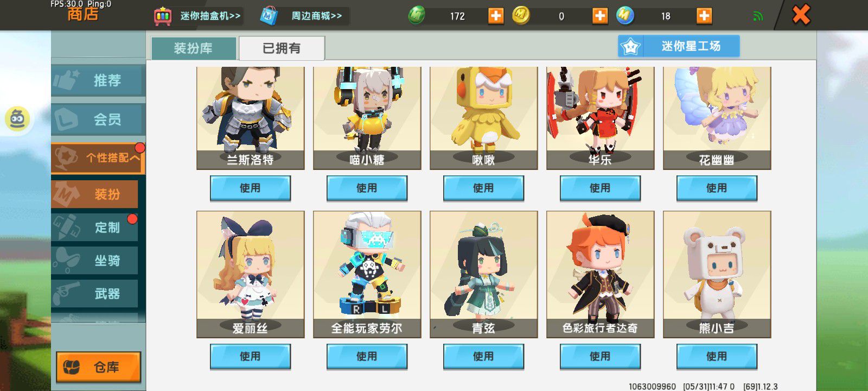
Task: Open the 周边商城 merchandise mall
Action: click(303, 16)
